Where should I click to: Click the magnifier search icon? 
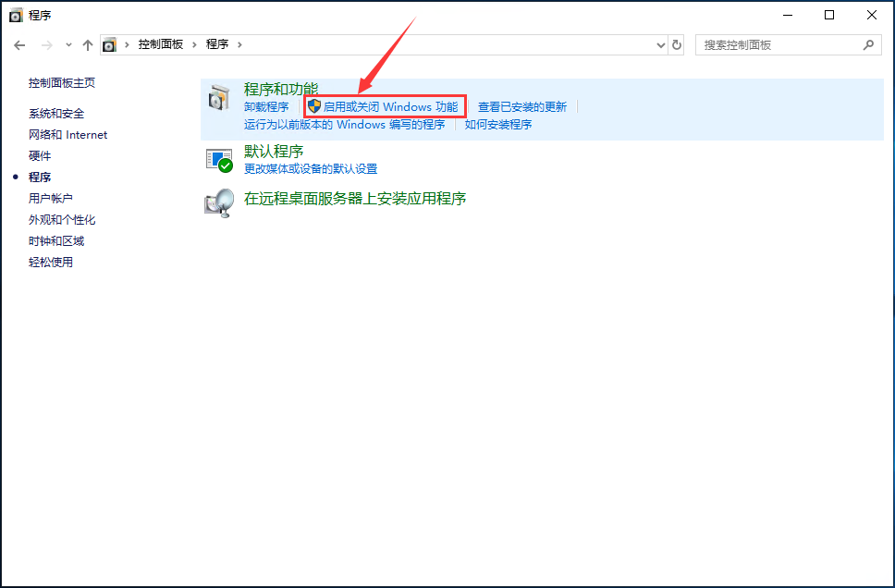pos(868,44)
